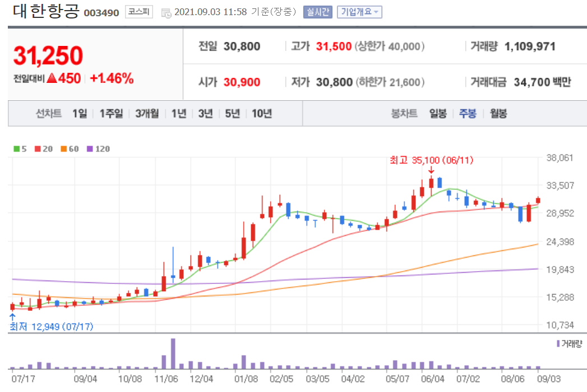Click the 10,734 price axis label
Image resolution: width=587 pixels, height=392 pixels.
[560, 325]
